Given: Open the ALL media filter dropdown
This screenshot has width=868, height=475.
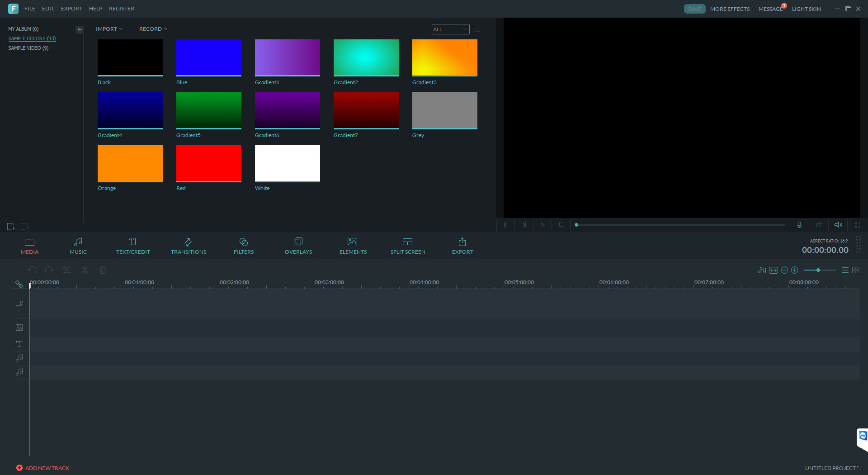Looking at the screenshot, I should [x=450, y=29].
